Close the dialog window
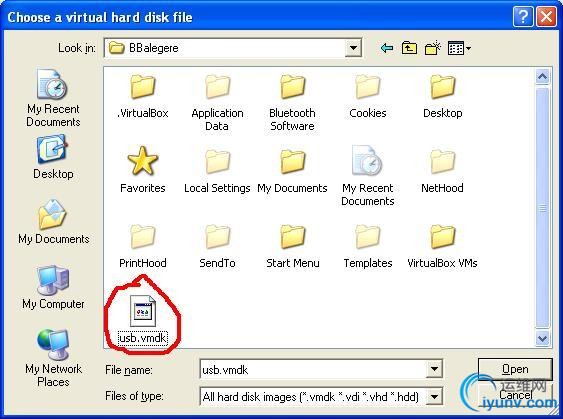 click(x=546, y=17)
